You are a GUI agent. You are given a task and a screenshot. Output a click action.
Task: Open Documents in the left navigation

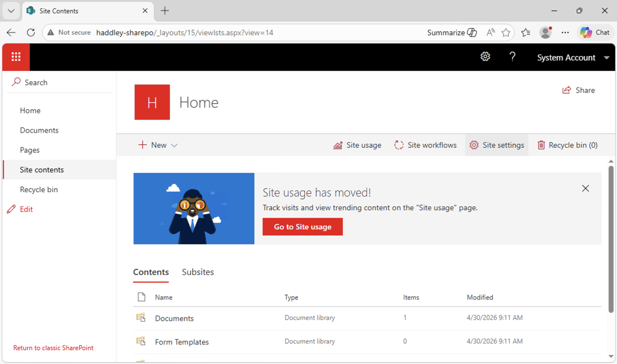(x=39, y=130)
